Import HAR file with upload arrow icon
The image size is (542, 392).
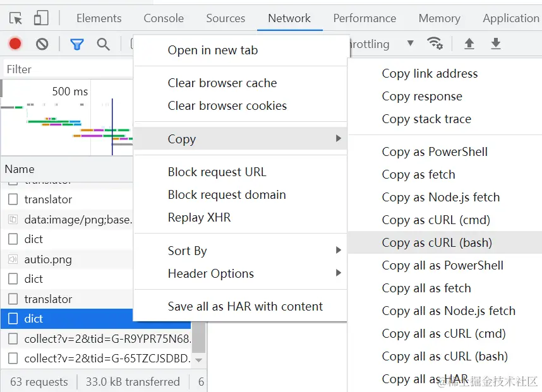tap(469, 44)
